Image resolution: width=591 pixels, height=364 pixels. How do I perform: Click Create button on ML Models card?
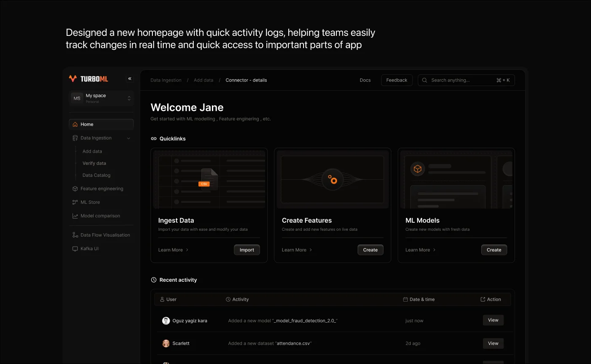tap(494, 250)
